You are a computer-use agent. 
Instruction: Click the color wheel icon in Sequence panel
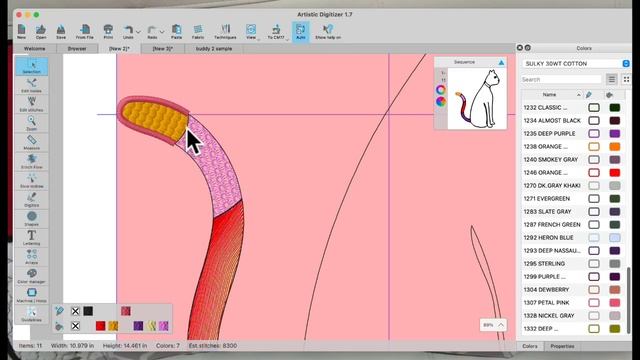tap(440, 102)
